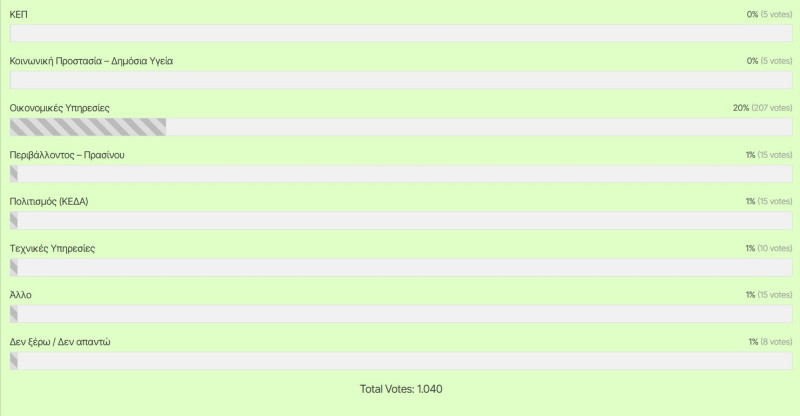The image size is (800, 416).
Task: Click the ΚΕΠ poll option label
Action: pyautogui.click(x=18, y=14)
